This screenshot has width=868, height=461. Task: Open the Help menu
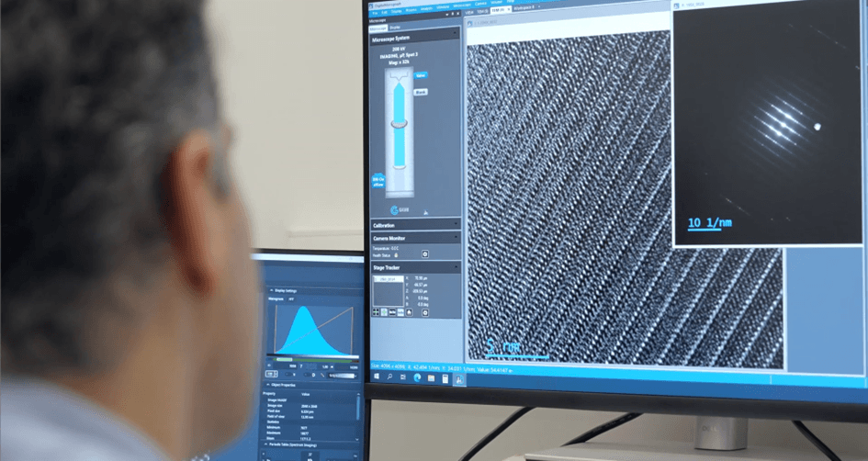pos(511,1)
